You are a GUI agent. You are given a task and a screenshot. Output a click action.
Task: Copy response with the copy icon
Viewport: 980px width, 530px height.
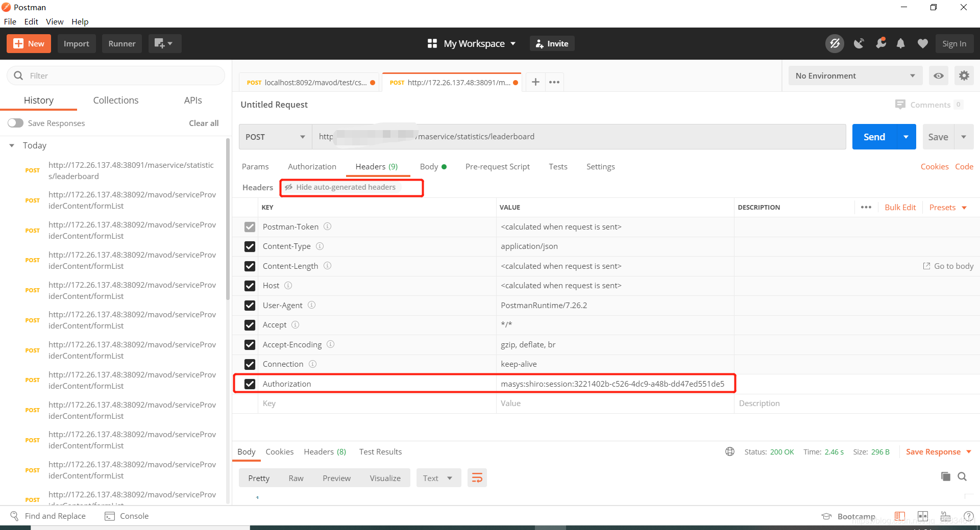[946, 476]
